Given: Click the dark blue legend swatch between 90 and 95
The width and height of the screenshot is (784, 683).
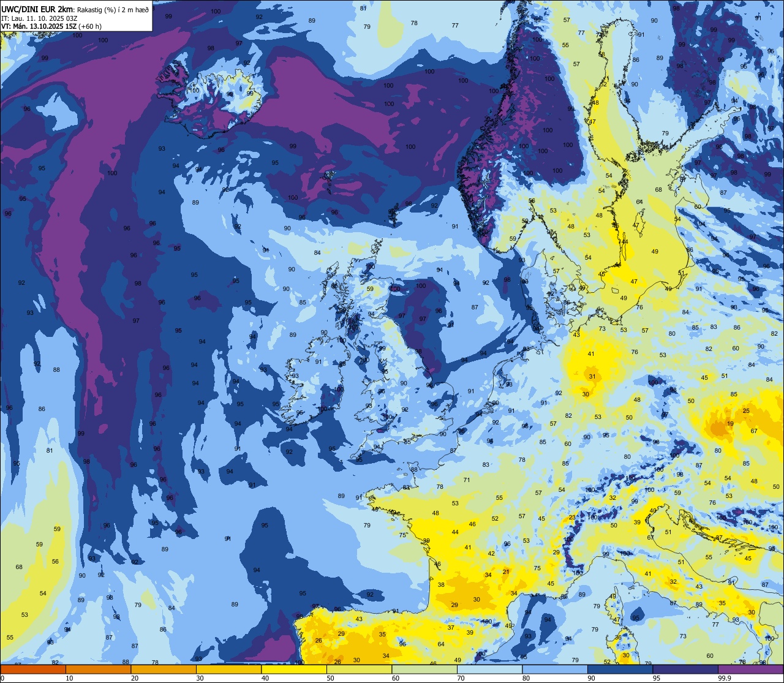Looking at the screenshot, I should (x=620, y=669).
